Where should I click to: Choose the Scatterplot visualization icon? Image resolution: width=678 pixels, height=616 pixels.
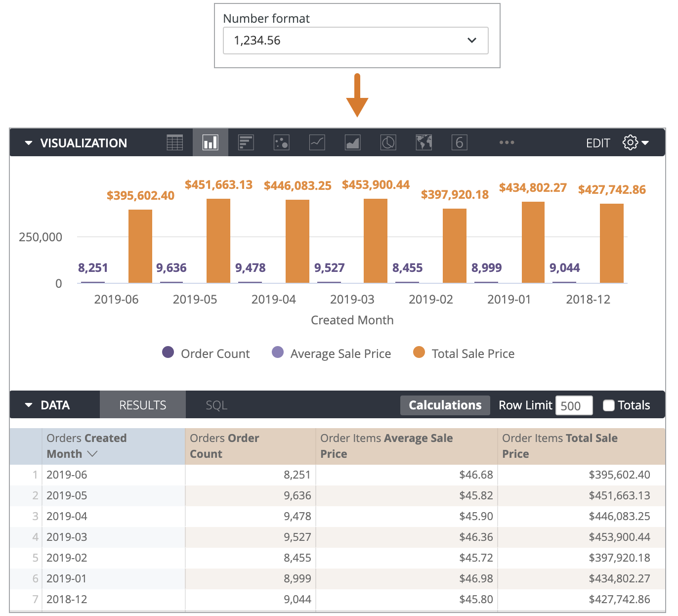[x=281, y=142]
